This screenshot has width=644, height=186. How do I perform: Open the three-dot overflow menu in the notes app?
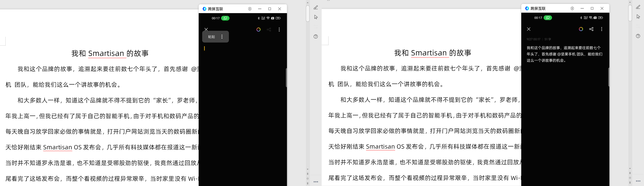coord(279,29)
